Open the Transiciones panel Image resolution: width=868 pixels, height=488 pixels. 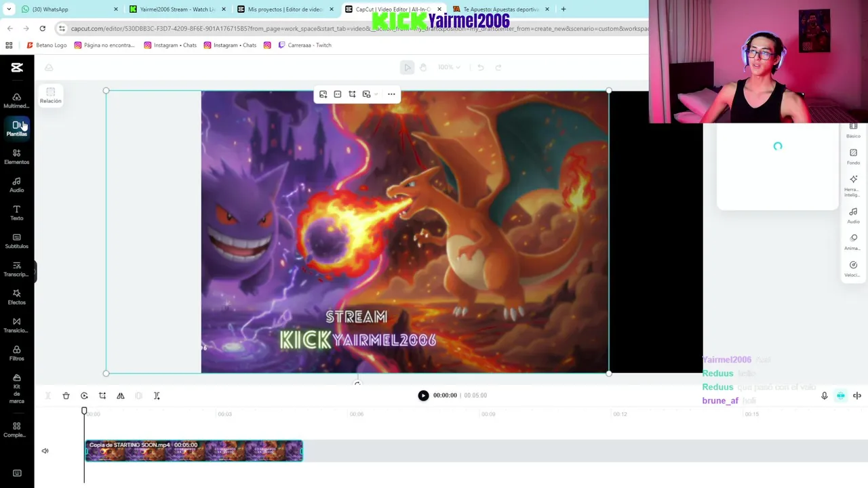pyautogui.click(x=16, y=325)
